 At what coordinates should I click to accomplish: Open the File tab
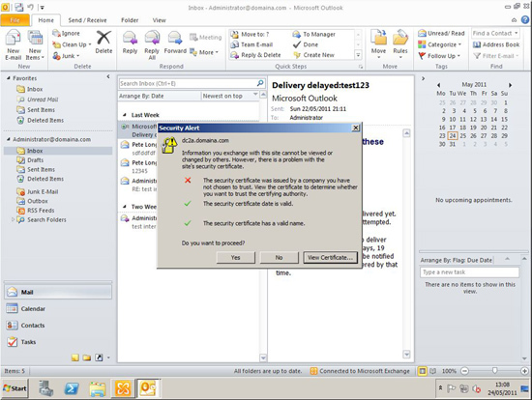tap(15, 20)
